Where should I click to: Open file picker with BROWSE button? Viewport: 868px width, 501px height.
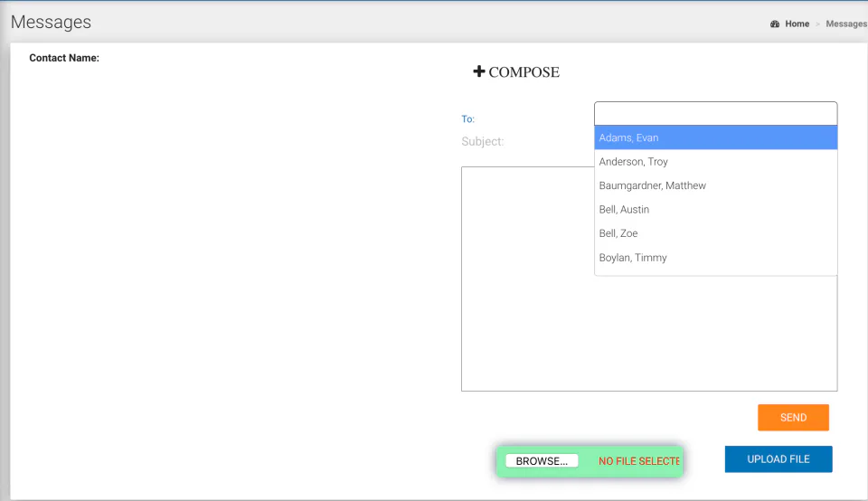[542, 461]
